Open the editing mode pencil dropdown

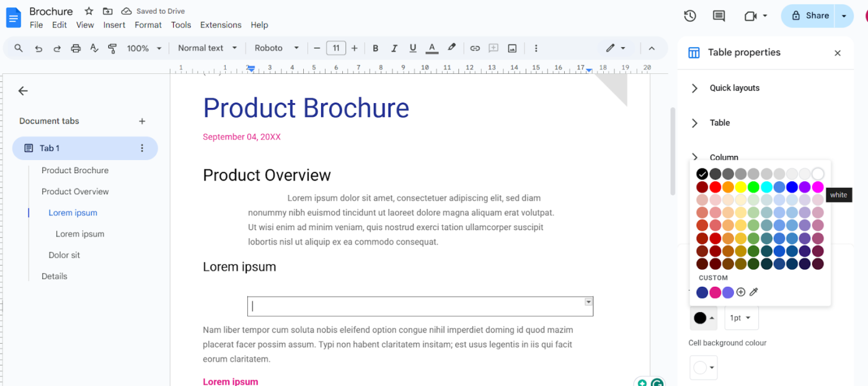click(x=616, y=48)
